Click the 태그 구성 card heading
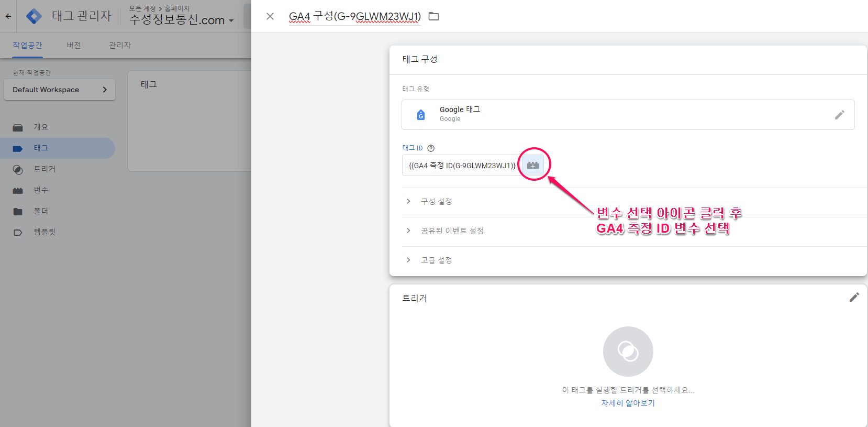 click(420, 59)
